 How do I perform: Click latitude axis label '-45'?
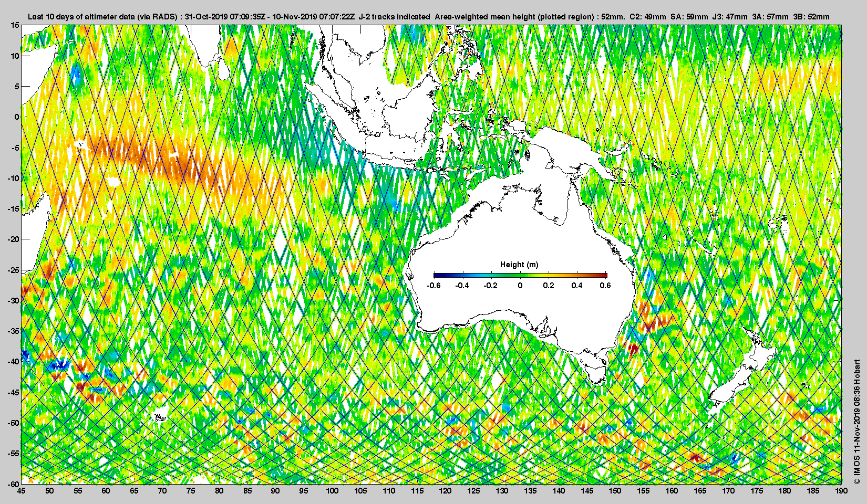coord(14,392)
